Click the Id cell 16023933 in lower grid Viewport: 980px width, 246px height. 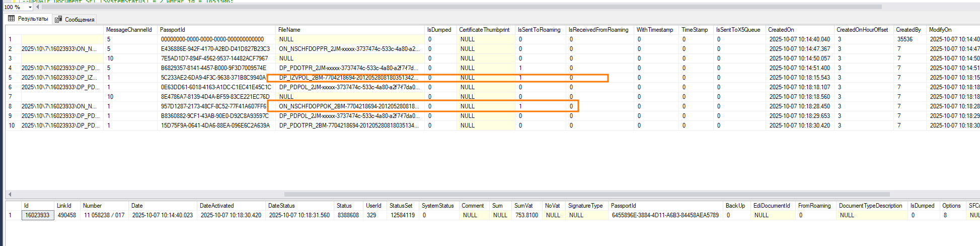tap(38, 215)
